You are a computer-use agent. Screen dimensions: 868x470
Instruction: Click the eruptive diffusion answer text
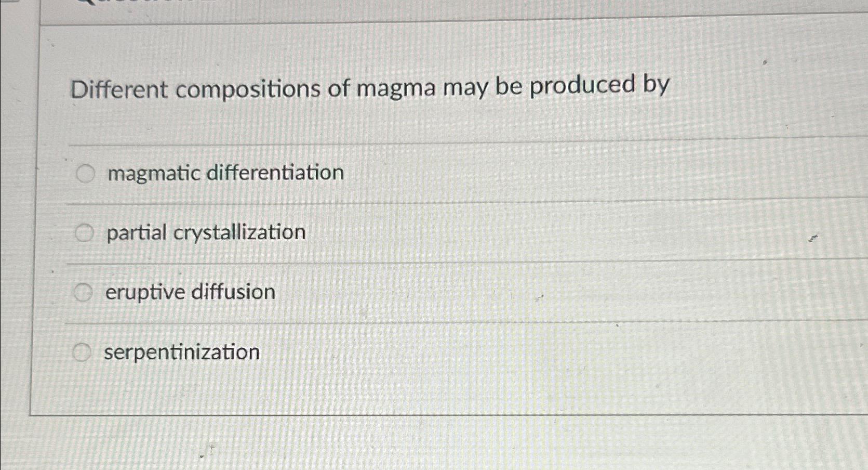pos(190,293)
